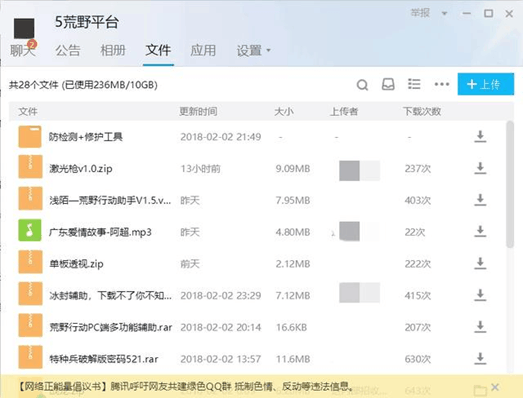Switch to the 聊天 tab

tap(23, 51)
